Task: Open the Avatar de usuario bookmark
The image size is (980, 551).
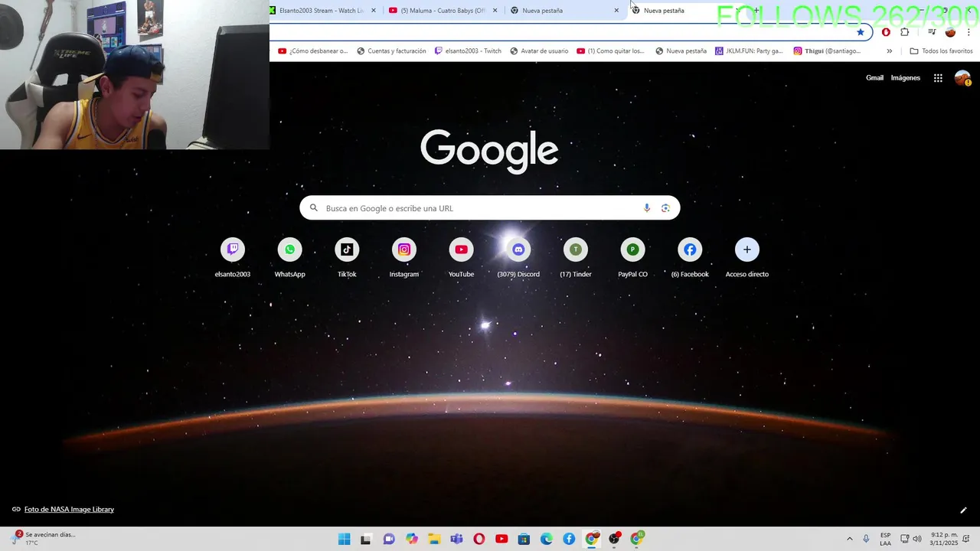Action: (539, 51)
